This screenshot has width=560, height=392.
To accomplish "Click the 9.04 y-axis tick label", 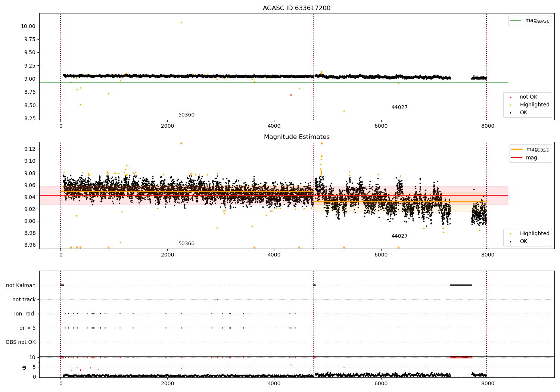I will [x=29, y=197].
